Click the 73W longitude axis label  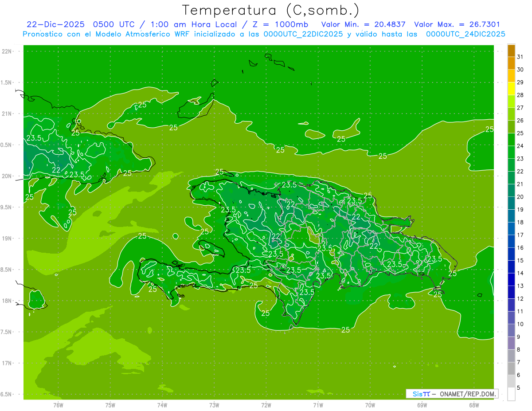pyautogui.click(x=214, y=405)
